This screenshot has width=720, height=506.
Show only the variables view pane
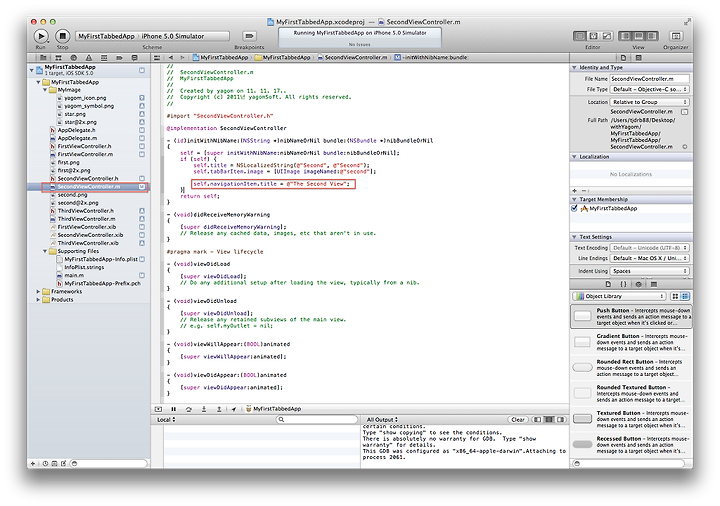(x=536, y=420)
